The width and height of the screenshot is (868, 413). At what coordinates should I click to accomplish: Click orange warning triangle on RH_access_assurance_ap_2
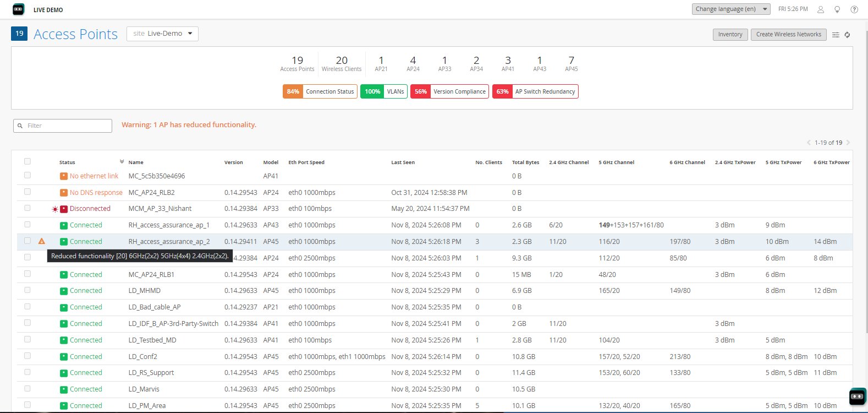42,241
